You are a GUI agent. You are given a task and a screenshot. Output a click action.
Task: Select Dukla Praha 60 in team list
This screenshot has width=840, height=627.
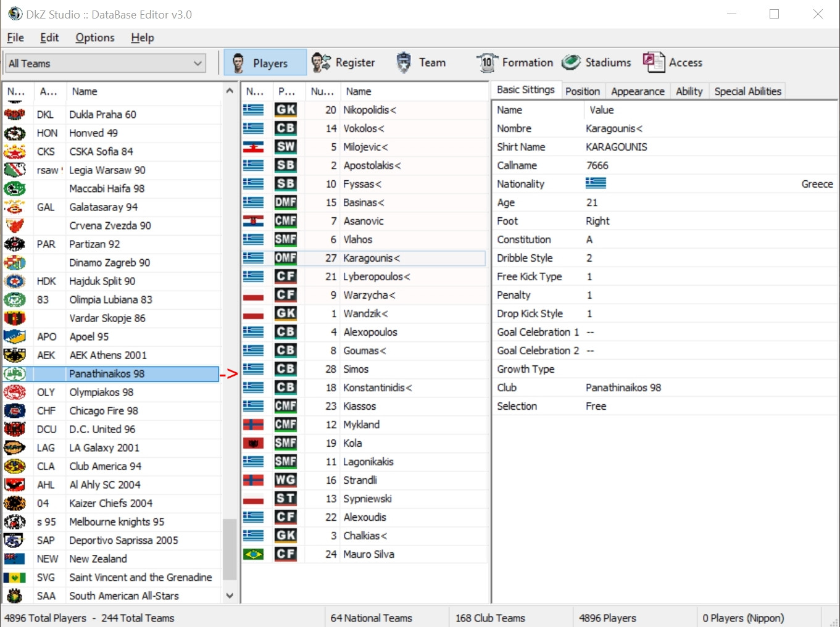pos(112,115)
